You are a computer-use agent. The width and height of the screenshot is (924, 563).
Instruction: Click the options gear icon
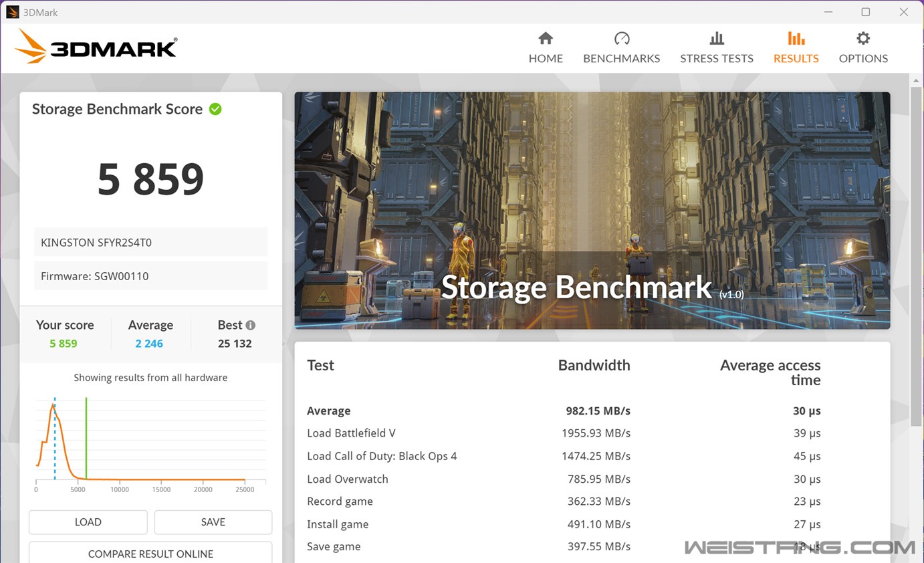[863, 38]
